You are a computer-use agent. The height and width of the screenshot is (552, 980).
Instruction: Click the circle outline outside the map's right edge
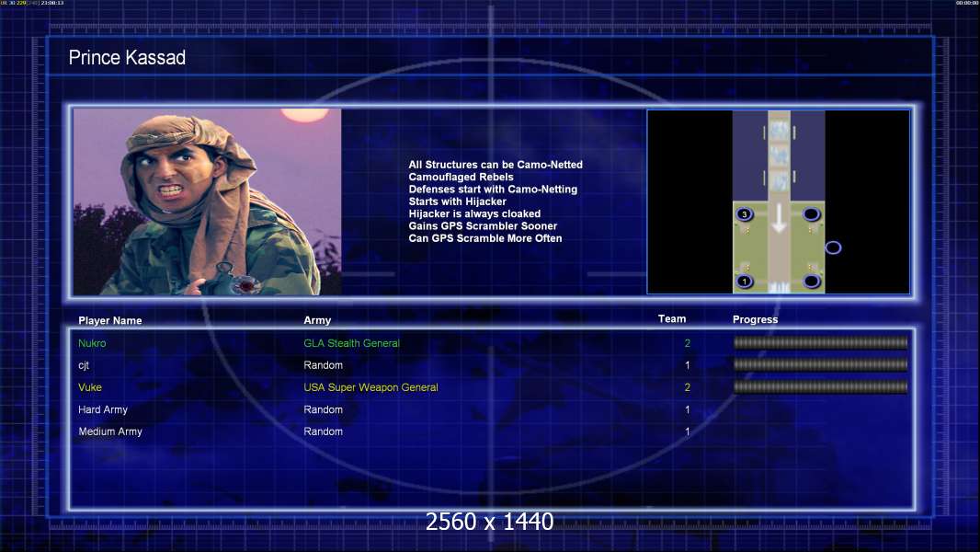833,247
